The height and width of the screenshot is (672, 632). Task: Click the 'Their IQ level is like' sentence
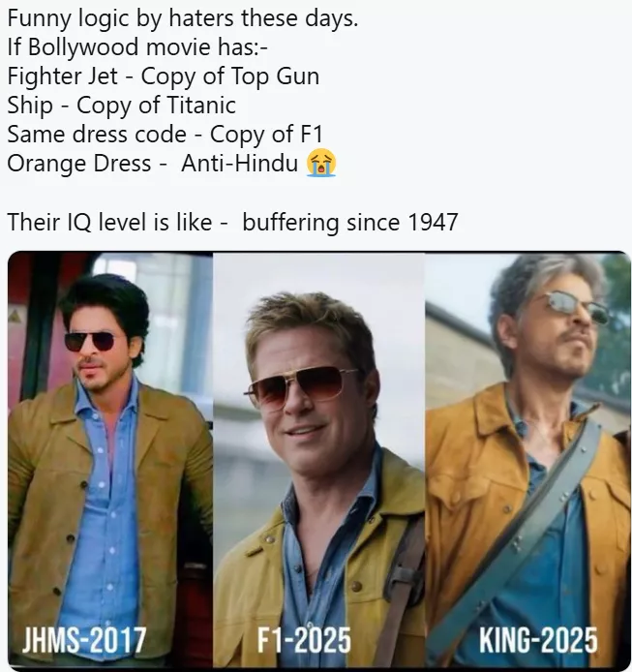[232, 223]
